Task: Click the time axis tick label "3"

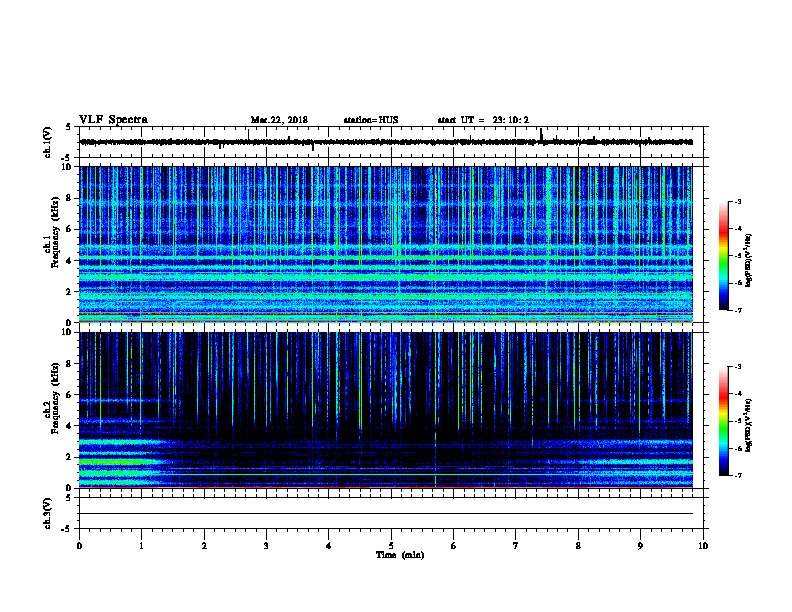Action: point(266,545)
